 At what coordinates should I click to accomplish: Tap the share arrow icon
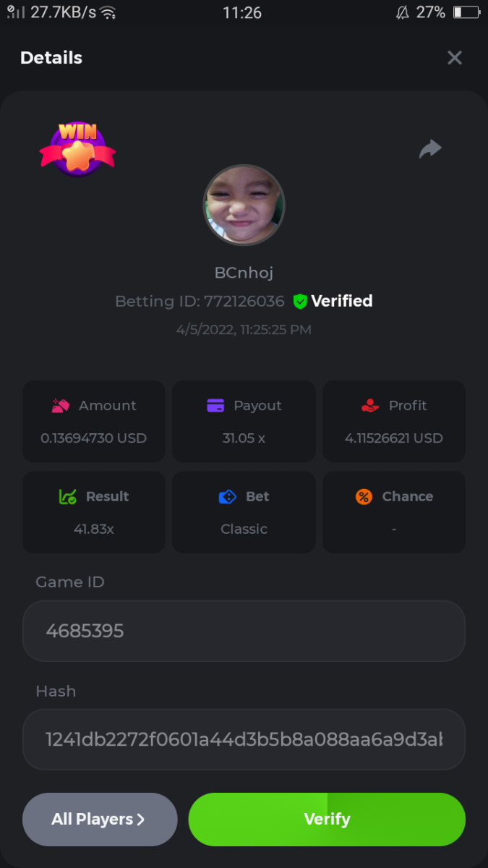(430, 149)
